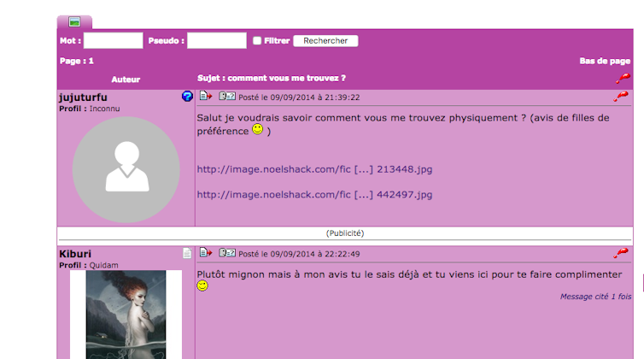Enable the Filtrer checkbox
The image size is (644, 359).
(257, 40)
